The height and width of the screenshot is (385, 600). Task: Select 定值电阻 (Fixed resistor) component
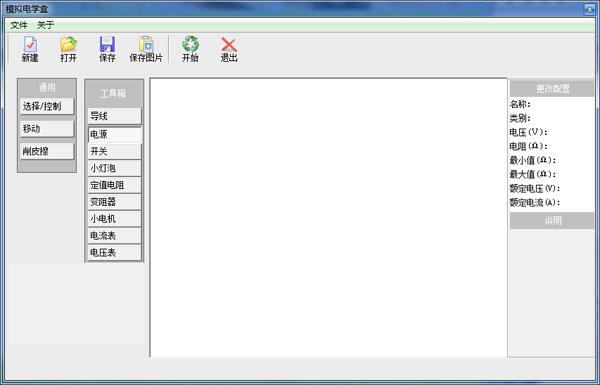point(114,185)
